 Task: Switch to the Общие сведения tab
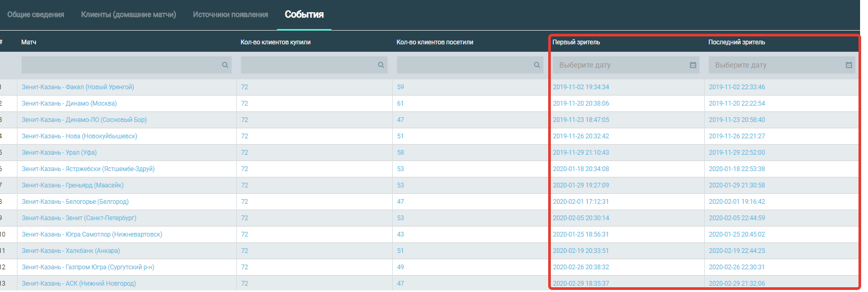[35, 15]
